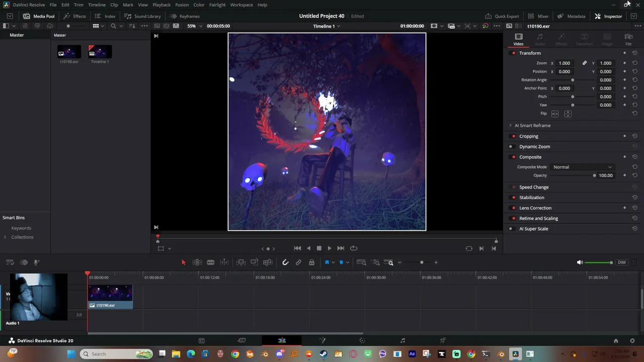644x362 pixels.
Task: Toggle the timeline Linked Selection chain icon
Action: pos(298,262)
